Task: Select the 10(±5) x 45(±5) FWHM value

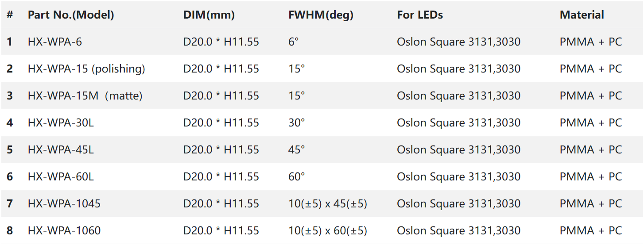Action: coord(328,204)
